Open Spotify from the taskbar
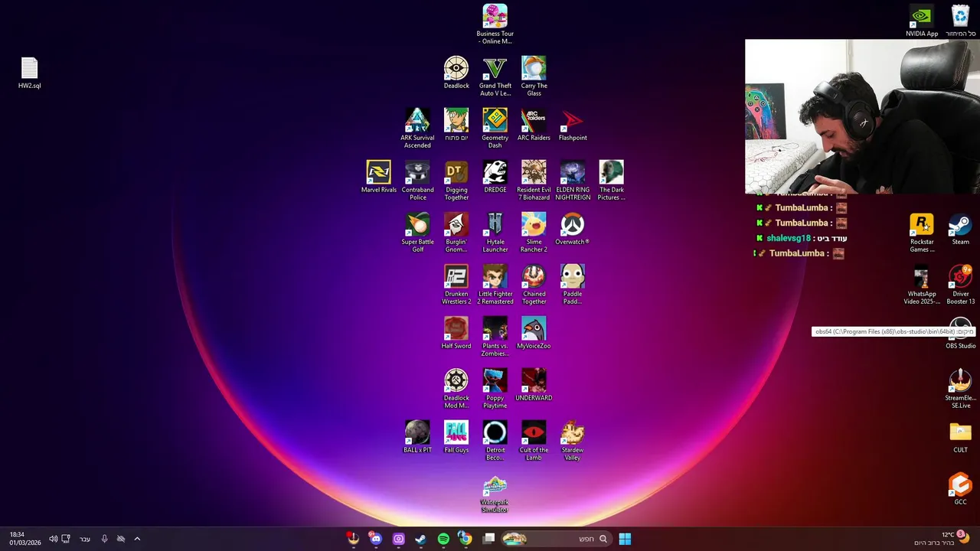 coord(443,539)
